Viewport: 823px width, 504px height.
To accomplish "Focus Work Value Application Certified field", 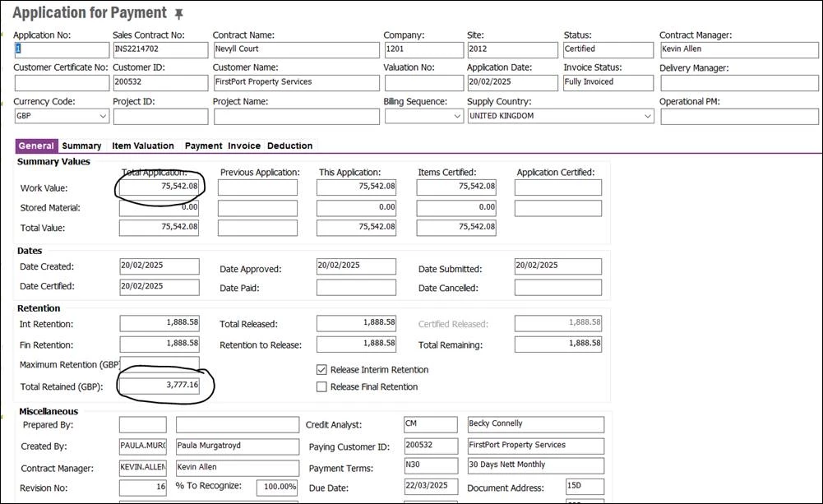I will pyautogui.click(x=558, y=187).
